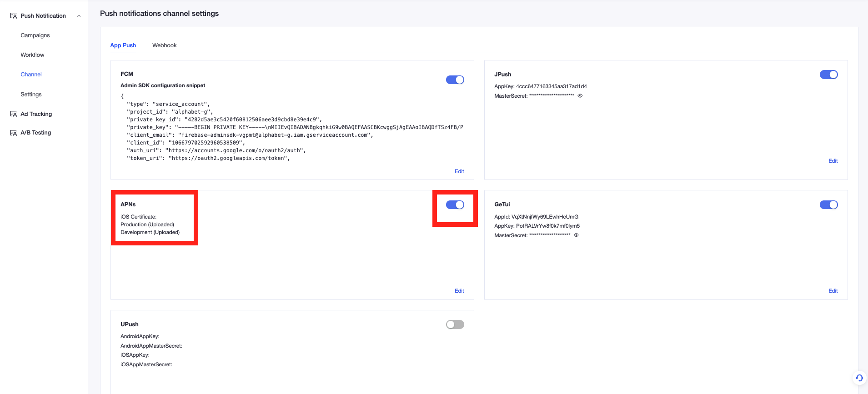Click the FCM token_uri line

(208, 158)
